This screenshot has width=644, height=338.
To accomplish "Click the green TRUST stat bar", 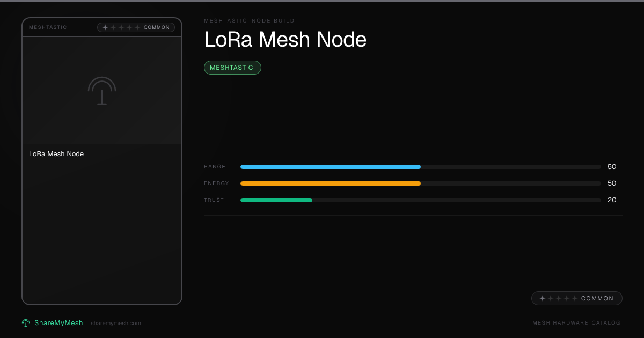I will [276, 200].
